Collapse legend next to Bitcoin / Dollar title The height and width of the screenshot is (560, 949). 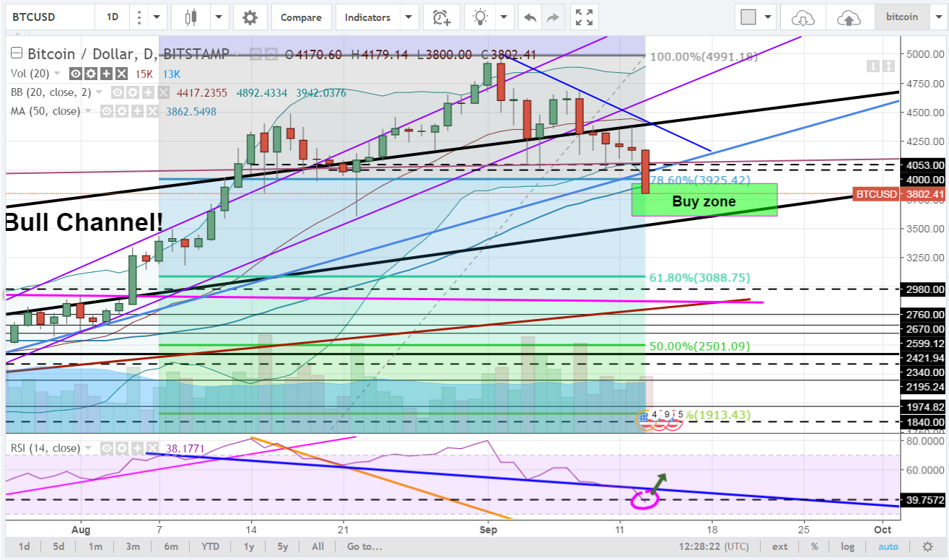click(17, 53)
